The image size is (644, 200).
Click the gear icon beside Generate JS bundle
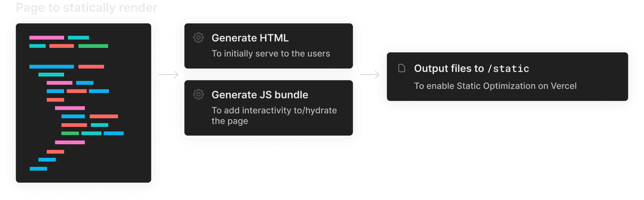[x=199, y=94]
